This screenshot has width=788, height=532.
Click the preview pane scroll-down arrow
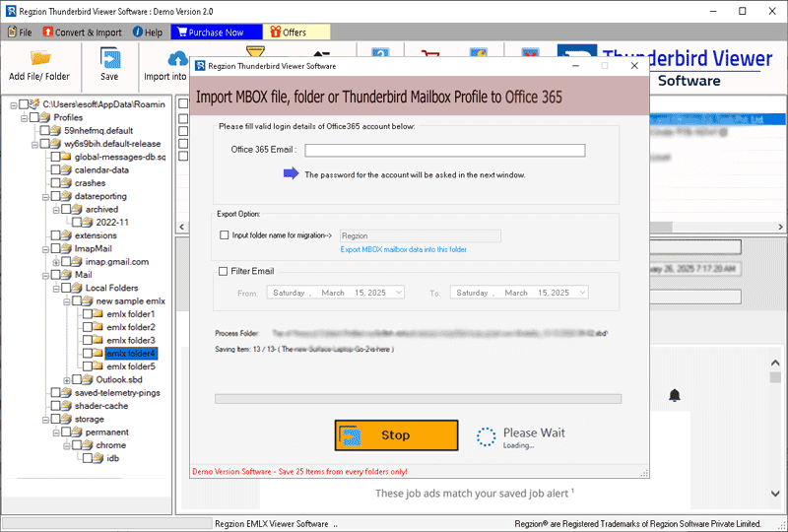(775, 494)
